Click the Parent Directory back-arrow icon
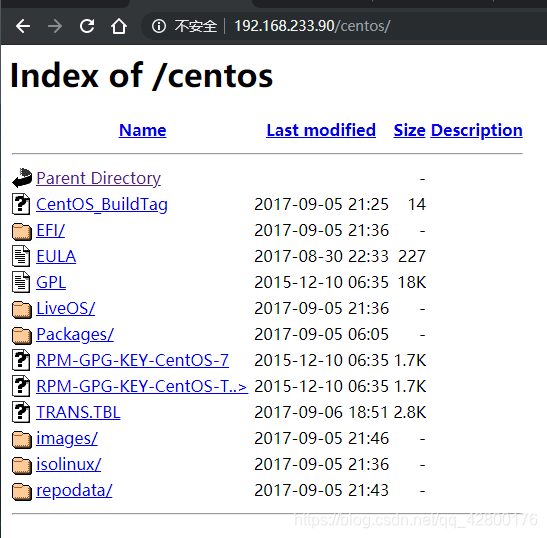The image size is (547, 538). [x=22, y=178]
